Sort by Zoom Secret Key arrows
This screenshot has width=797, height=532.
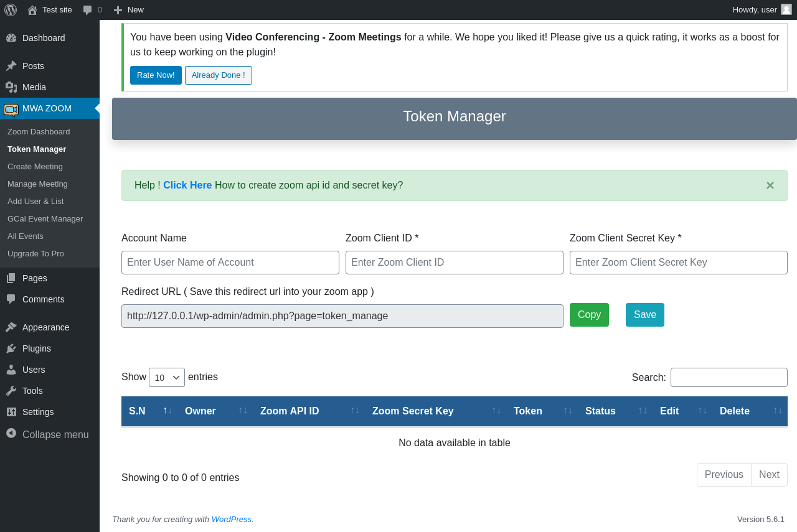(x=496, y=410)
